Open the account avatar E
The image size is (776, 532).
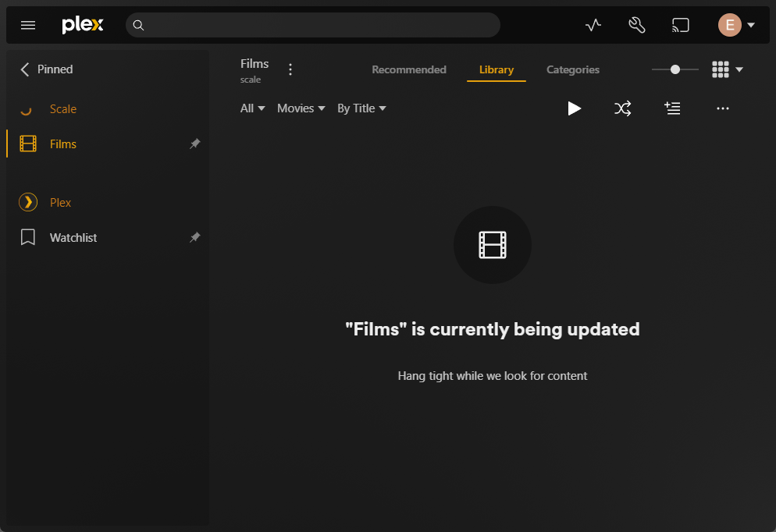tap(729, 25)
